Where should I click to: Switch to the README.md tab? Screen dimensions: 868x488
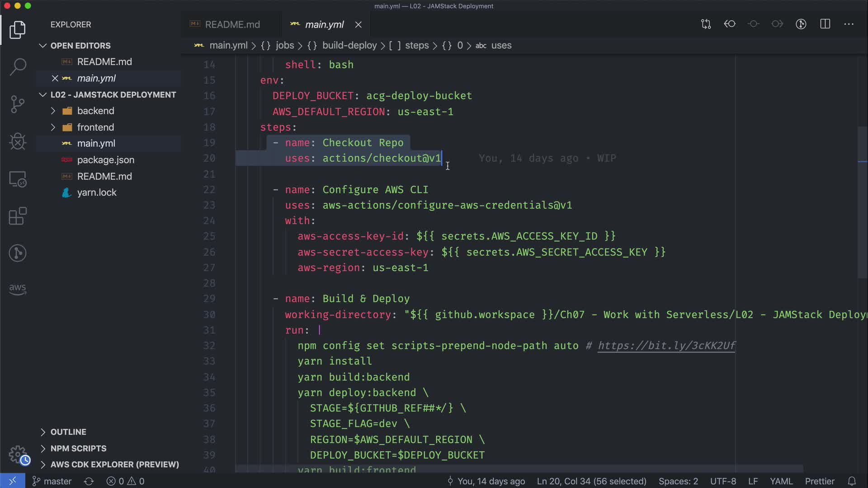232,24
